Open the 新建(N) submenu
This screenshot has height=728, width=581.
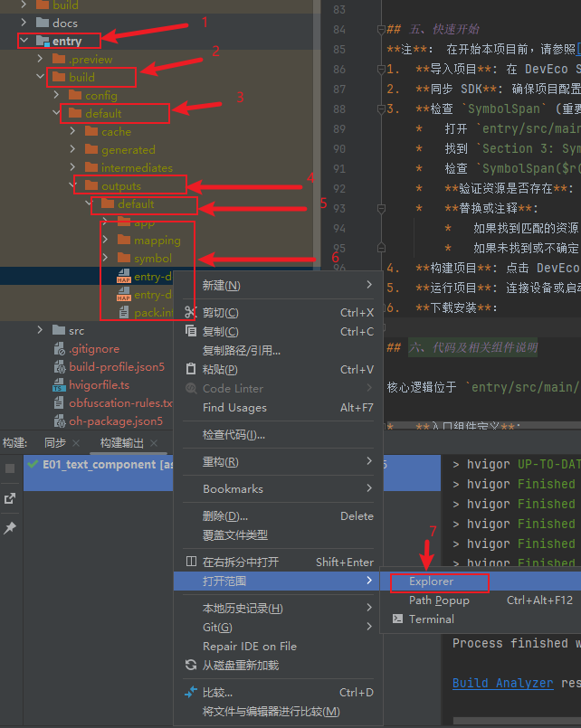pos(278,285)
